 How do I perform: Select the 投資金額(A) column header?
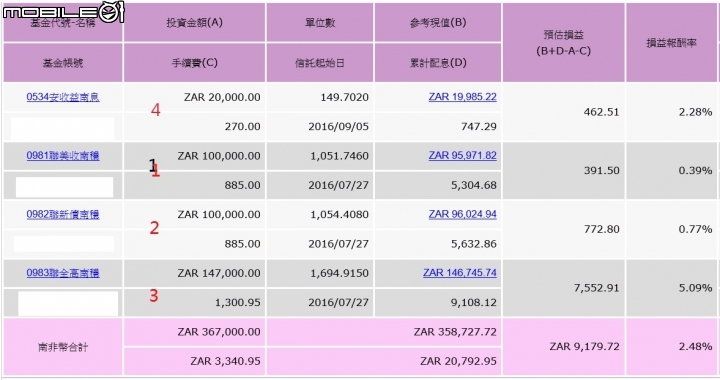coord(194,22)
